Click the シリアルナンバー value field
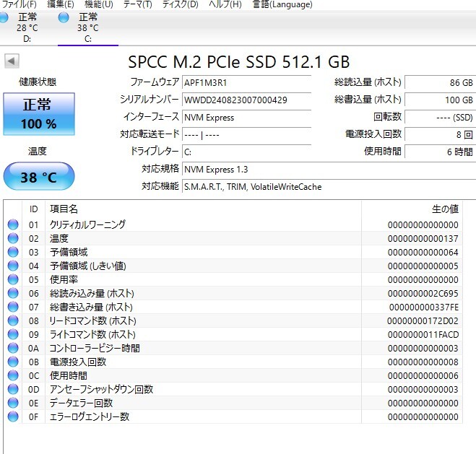This screenshot has width=476, height=454. pyautogui.click(x=246, y=100)
